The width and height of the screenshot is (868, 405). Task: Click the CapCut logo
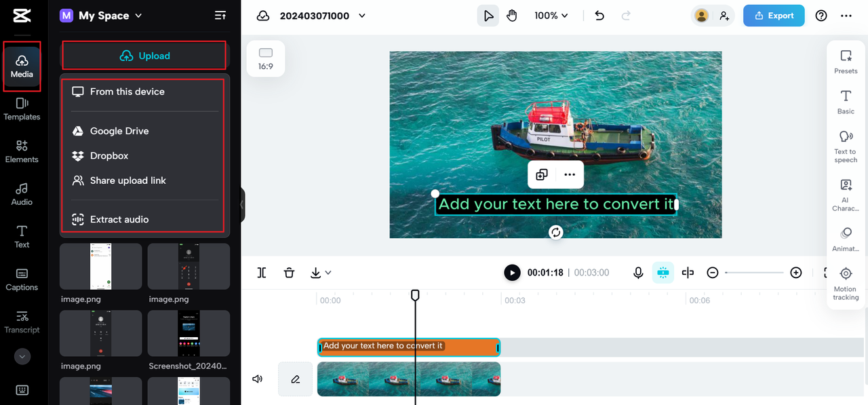pos(22,15)
